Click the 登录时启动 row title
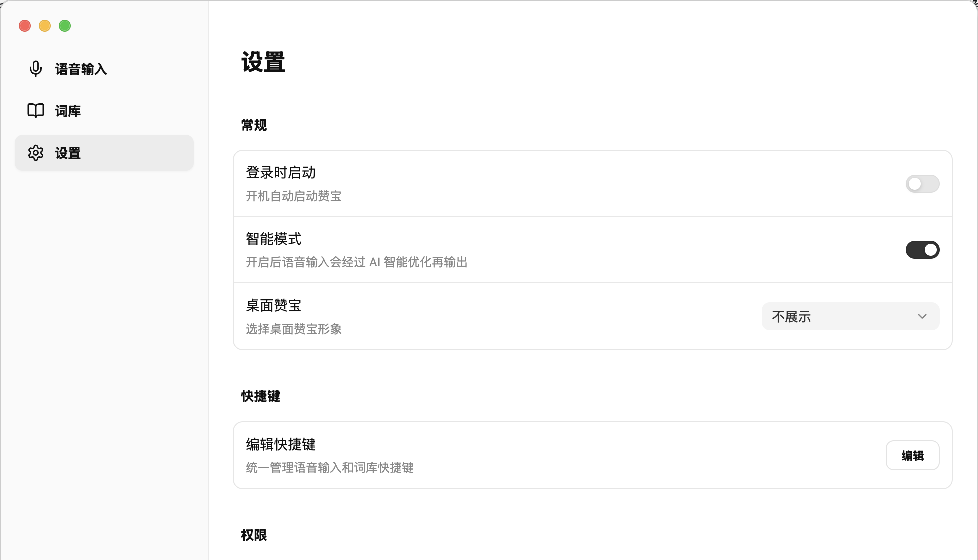The image size is (978, 560). [x=281, y=173]
